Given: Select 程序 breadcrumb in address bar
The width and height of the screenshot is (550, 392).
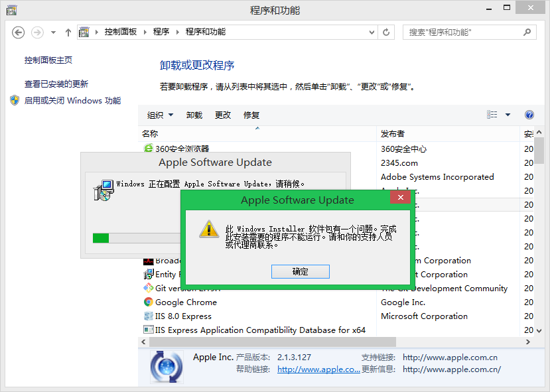Looking at the screenshot, I should pos(161,32).
